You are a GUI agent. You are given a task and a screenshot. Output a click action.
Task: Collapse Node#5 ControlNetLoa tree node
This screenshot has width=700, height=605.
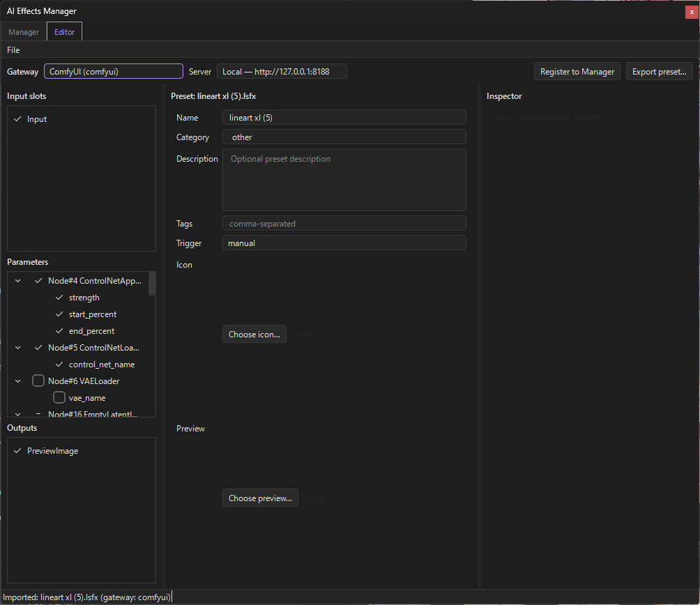[18, 348]
